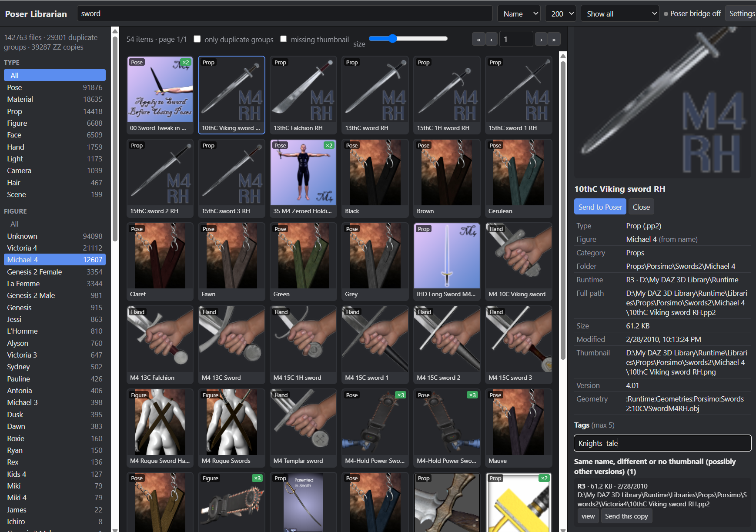The width and height of the screenshot is (756, 532).
Task: Select the M4 Templar sword hand pose
Action: click(x=303, y=428)
